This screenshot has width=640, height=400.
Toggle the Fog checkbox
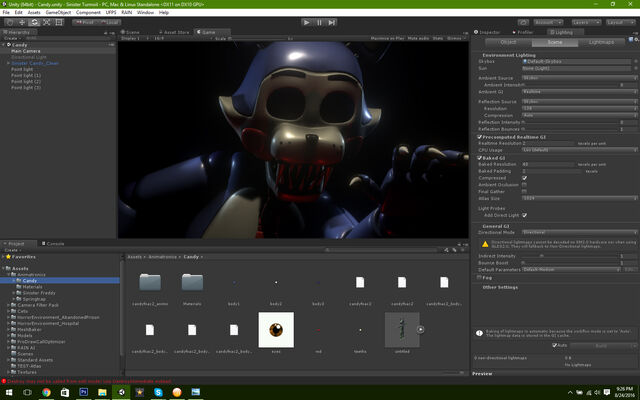tap(479, 278)
